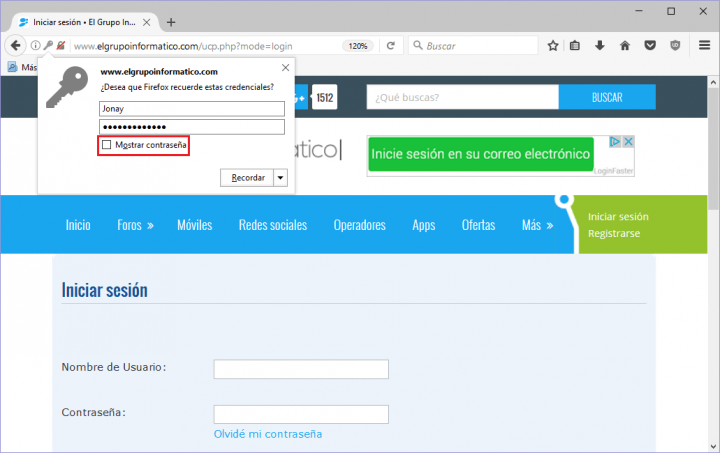The width and height of the screenshot is (720, 453).
Task: Click the search magnifier icon in Buscar box
Action: pyautogui.click(x=417, y=45)
